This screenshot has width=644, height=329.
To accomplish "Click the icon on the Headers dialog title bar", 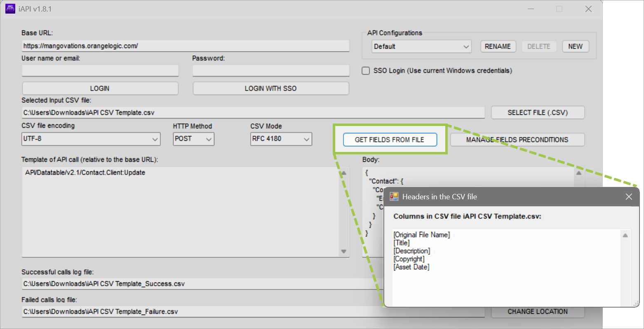I will [394, 196].
